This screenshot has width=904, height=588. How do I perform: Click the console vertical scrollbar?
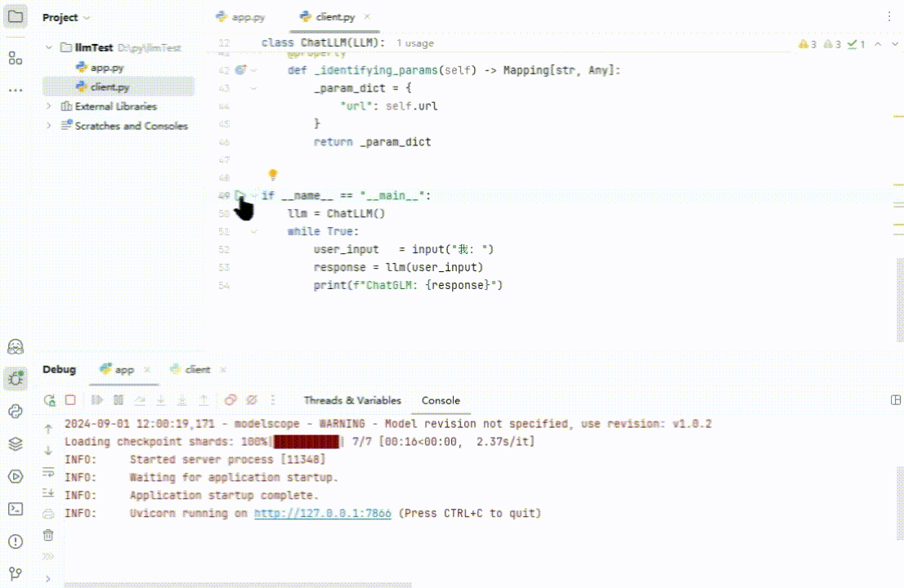[x=900, y=503]
